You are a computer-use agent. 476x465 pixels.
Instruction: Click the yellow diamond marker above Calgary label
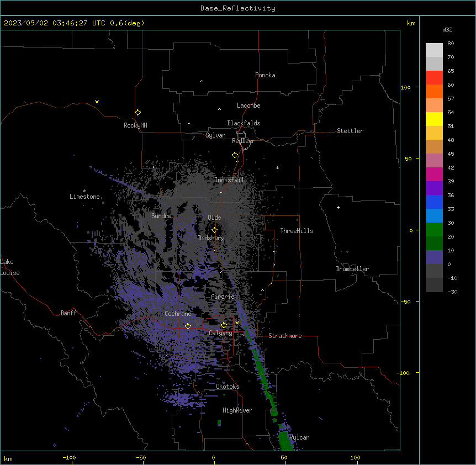pos(224,325)
